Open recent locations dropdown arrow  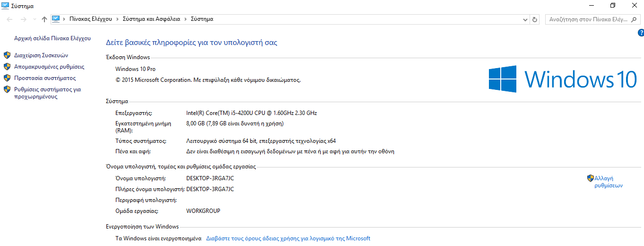pyautogui.click(x=35, y=19)
